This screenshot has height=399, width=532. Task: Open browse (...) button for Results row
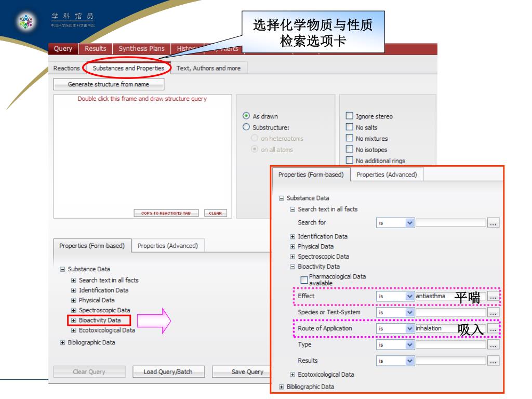pyautogui.click(x=494, y=361)
